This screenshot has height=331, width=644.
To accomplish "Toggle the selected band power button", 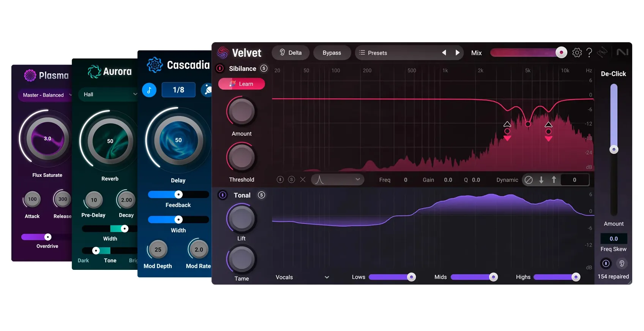I will tap(280, 179).
